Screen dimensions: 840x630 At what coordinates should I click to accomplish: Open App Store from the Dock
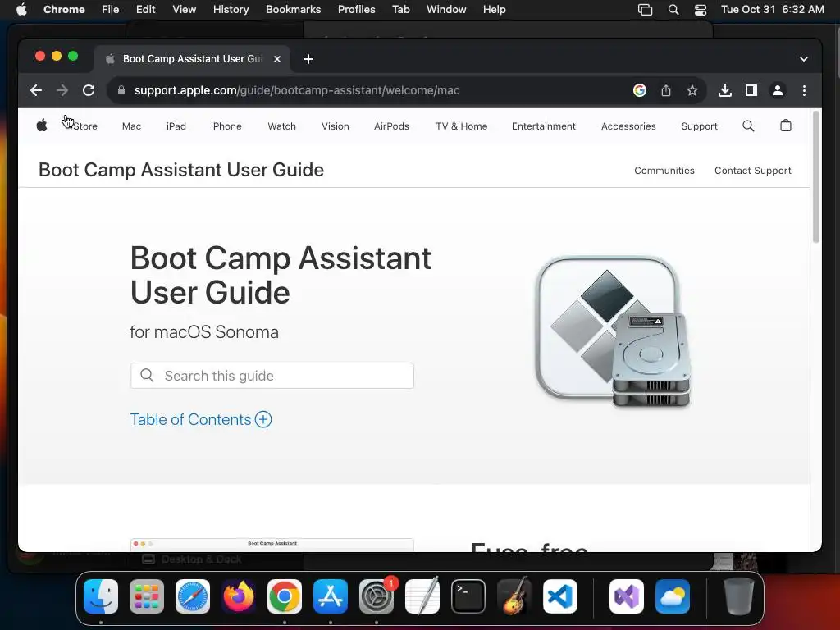[x=331, y=596]
